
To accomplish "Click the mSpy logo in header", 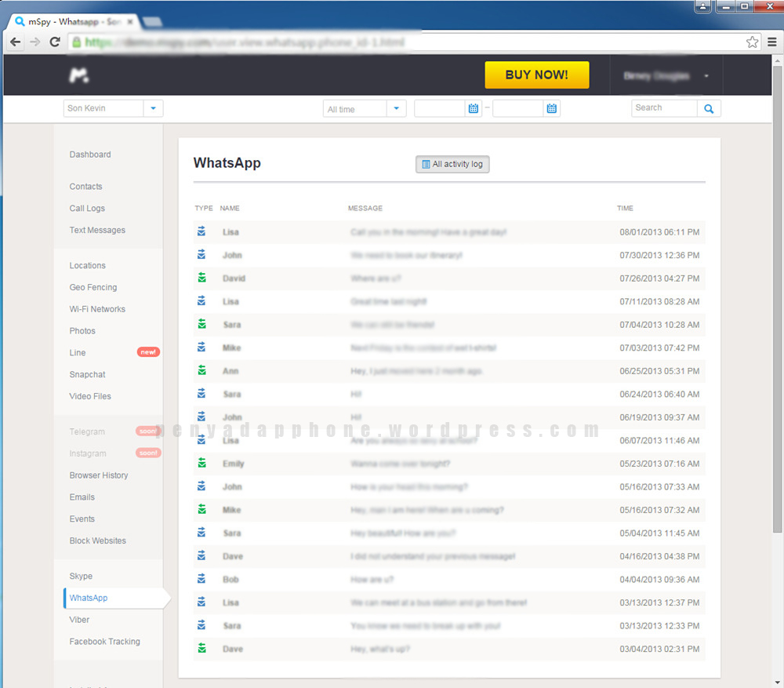I will (78, 75).
